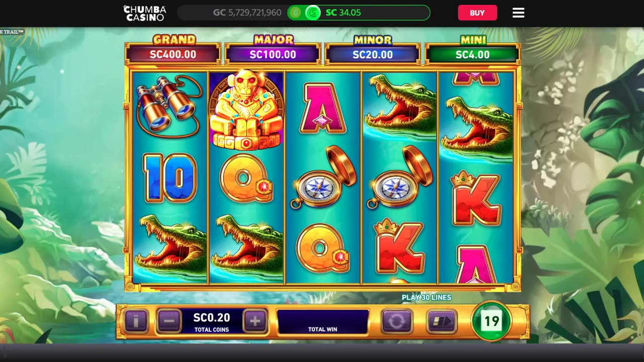Decrease total coins with minus button
The image size is (644, 362).
(169, 321)
